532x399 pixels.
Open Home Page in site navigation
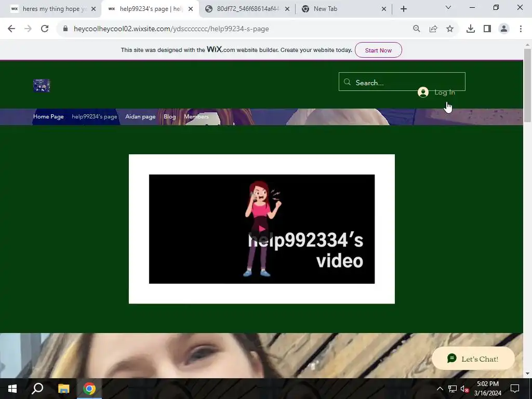[x=48, y=117]
